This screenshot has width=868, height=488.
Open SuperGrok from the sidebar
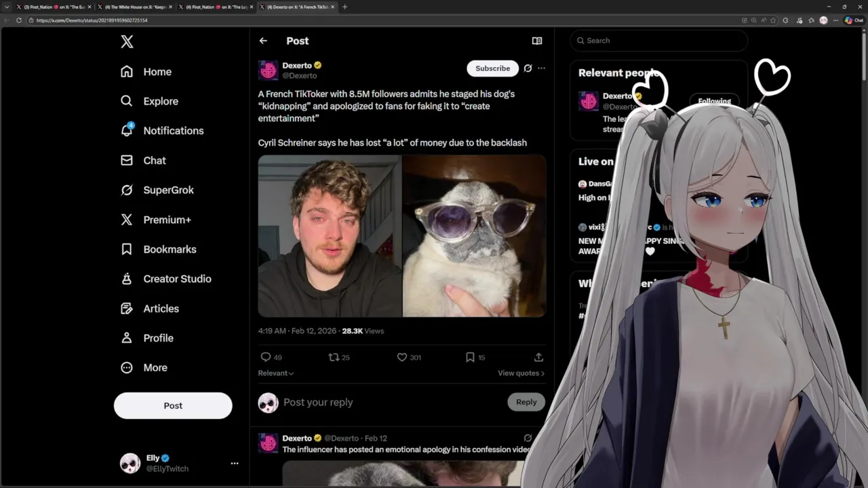click(x=157, y=190)
